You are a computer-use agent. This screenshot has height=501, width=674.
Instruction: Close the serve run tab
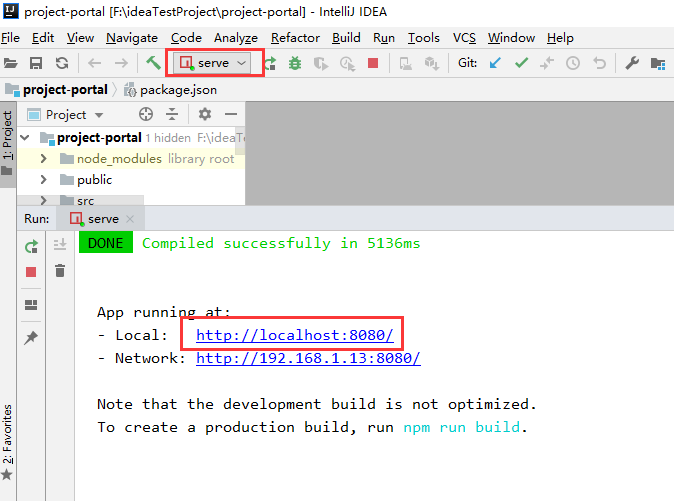(x=130, y=219)
